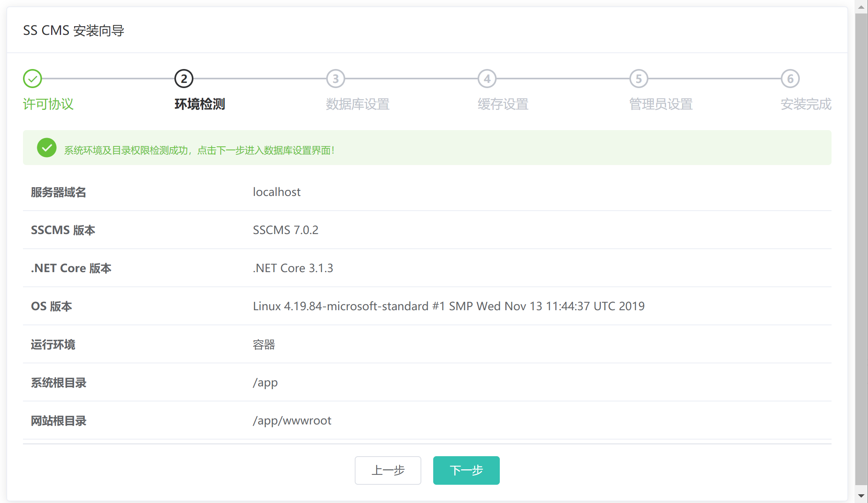Click the green success checkmark icon
The image size is (868, 503).
[x=47, y=148]
